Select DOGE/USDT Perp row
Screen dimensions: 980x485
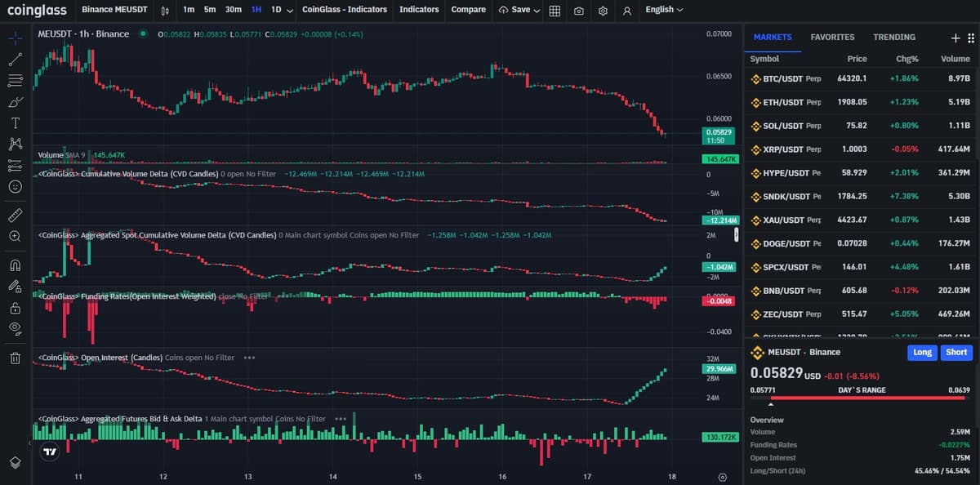861,243
